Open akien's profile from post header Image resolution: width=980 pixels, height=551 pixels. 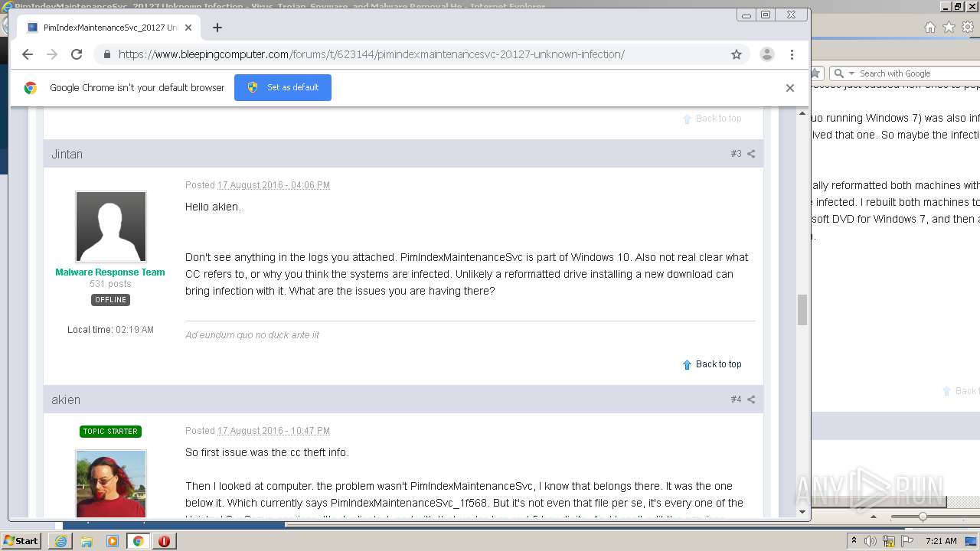(66, 399)
